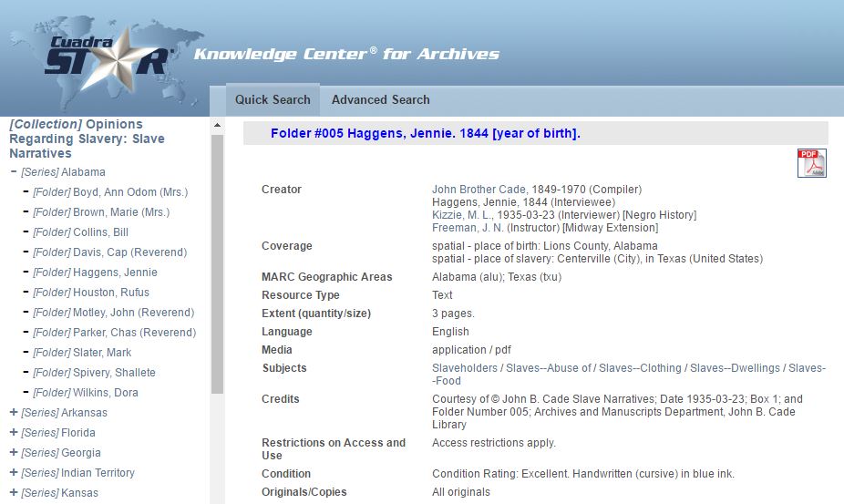Click the tree panel scrollbar thumb

(x=217, y=263)
